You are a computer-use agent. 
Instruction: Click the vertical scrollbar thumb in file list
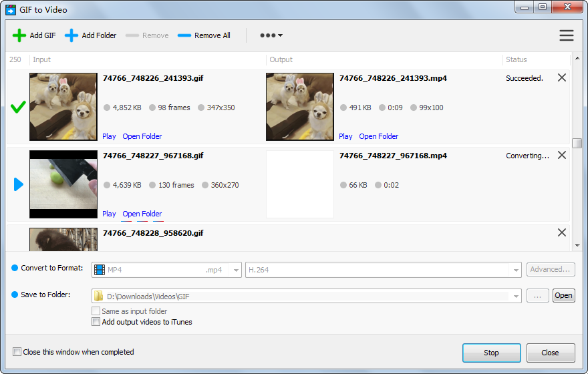577,143
